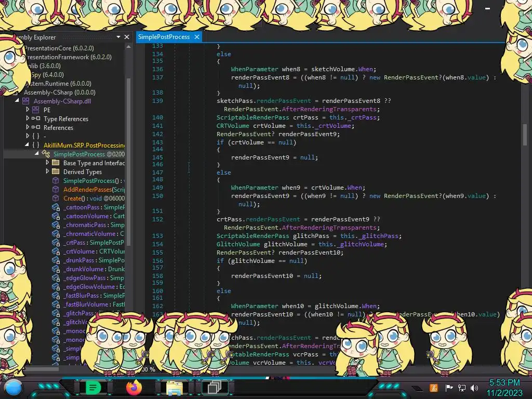Click the AddRenderPasses method cube icon
The height and width of the screenshot is (399, 532).
tap(56, 189)
